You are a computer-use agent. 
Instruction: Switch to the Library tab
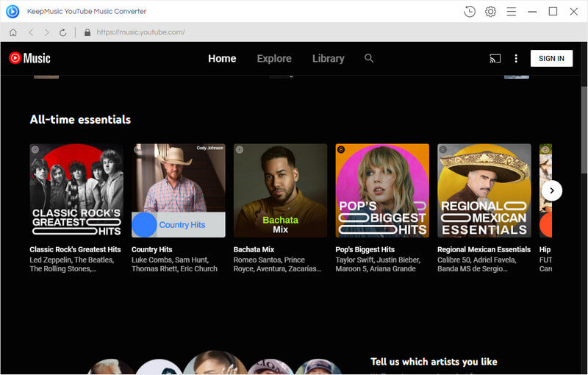click(328, 59)
